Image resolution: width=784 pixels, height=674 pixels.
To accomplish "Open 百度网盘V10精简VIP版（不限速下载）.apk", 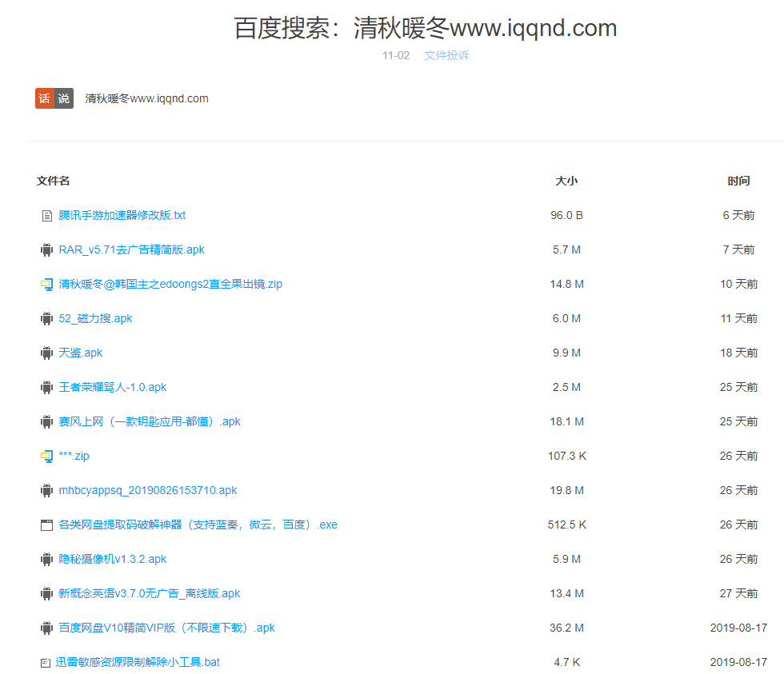I will [166, 628].
